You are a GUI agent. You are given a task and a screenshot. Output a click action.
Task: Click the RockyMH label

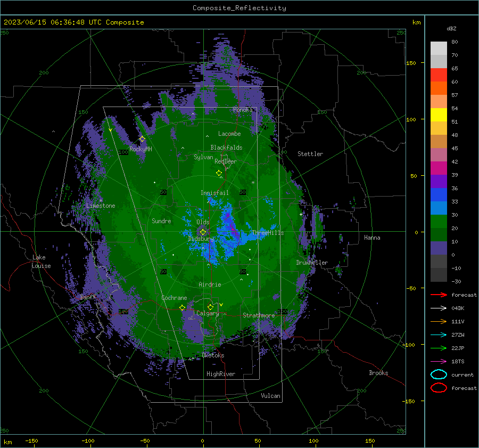(141, 149)
